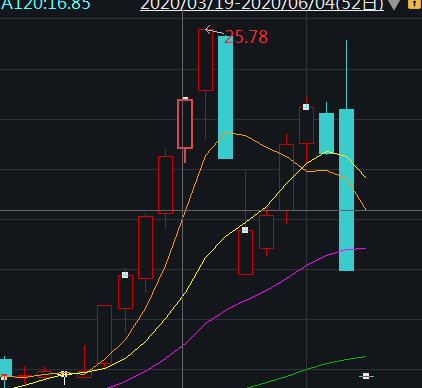The image size is (422, 388).
Task: Expand the gray date-range dropdown triangle
Action: [394, 5]
